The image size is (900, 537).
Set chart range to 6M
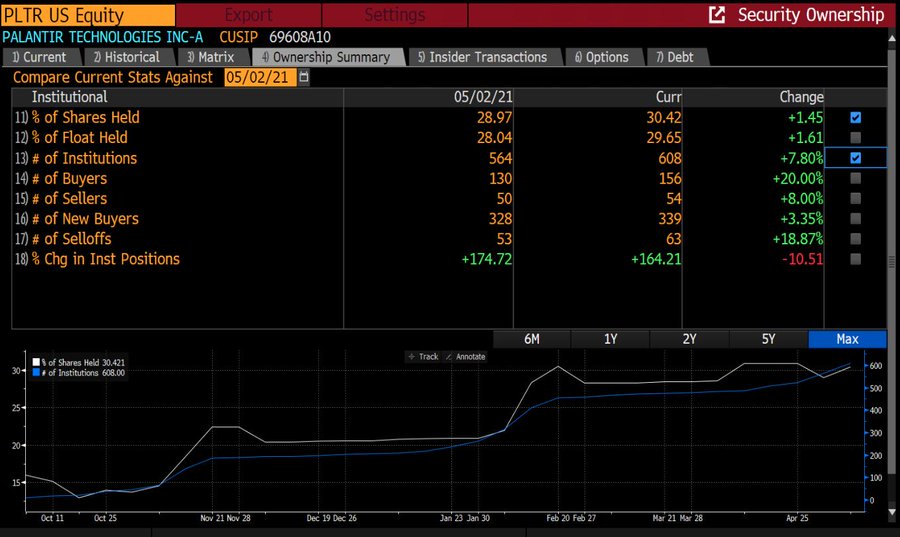click(532, 339)
